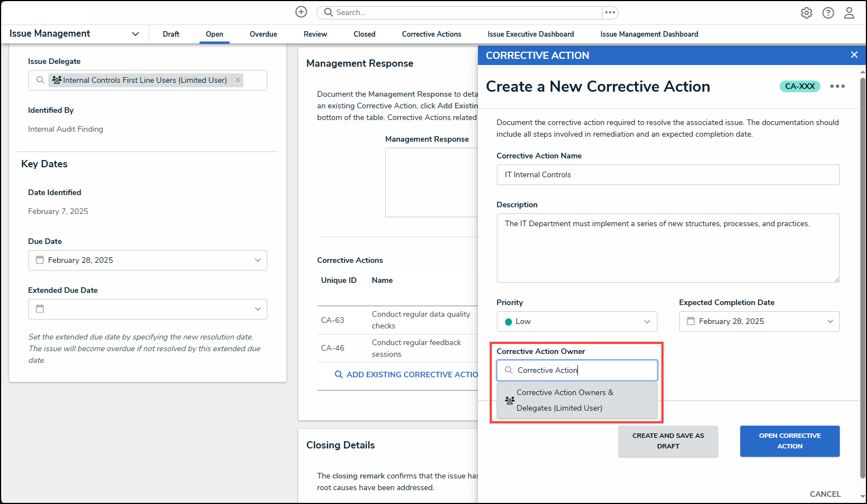Select Corrective Action Owners & Delegates suggestion
Image resolution: width=867 pixels, height=504 pixels.
[x=565, y=400]
